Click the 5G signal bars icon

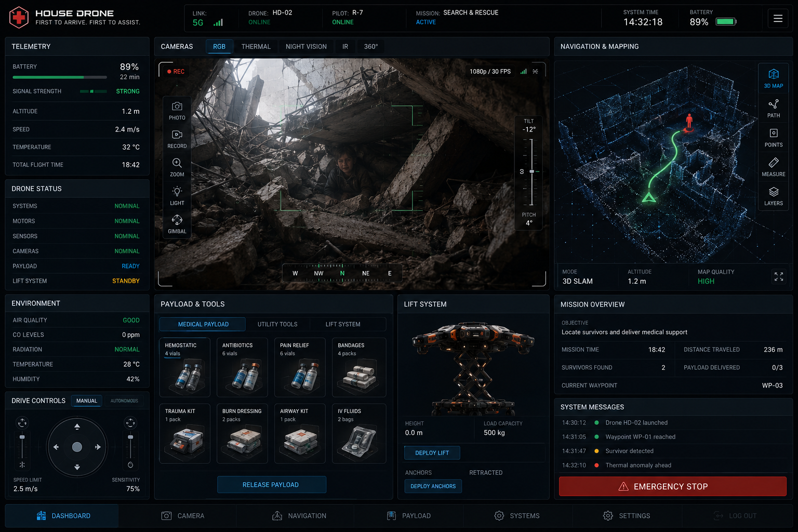click(218, 22)
